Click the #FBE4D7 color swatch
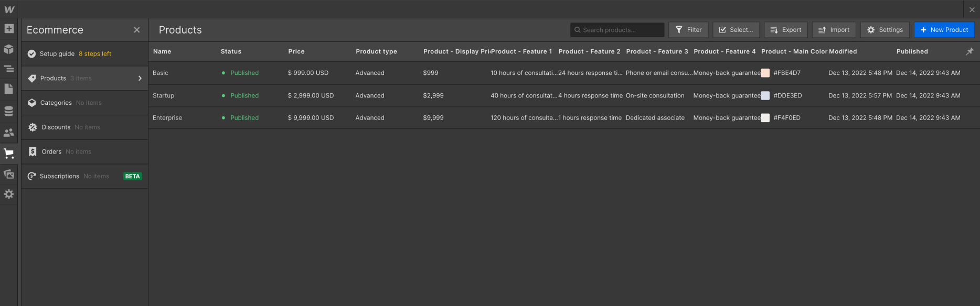Screen dimensions: 980x306 click(765, 73)
